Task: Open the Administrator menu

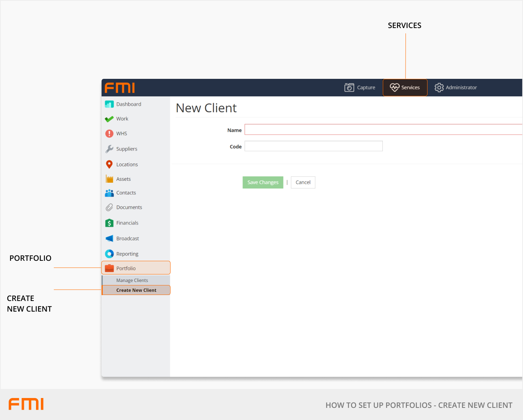Action: pos(456,88)
